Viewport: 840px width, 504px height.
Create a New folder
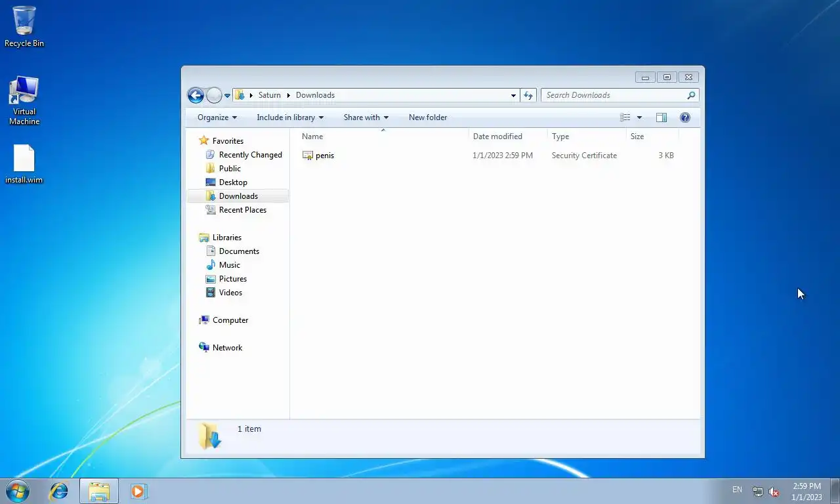pyautogui.click(x=428, y=117)
